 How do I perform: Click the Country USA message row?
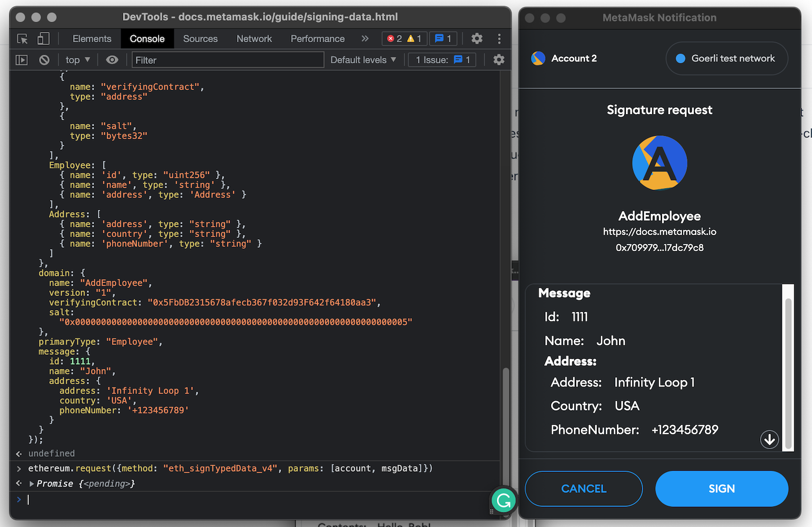595,406
